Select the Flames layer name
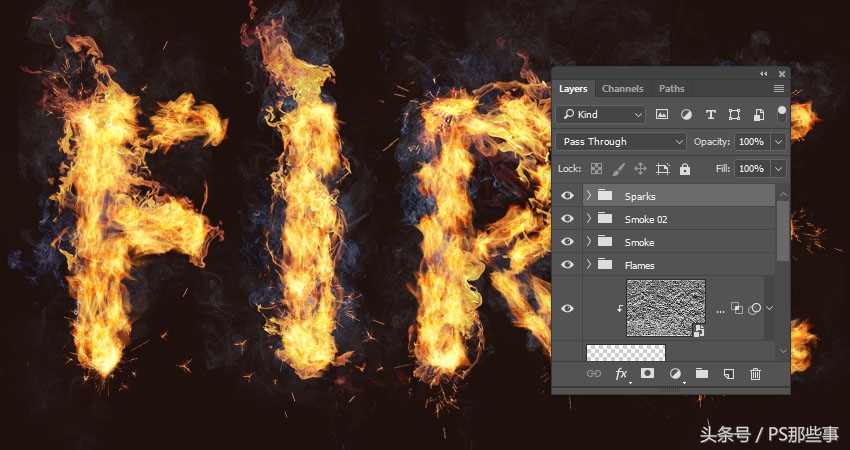The image size is (850, 450). (x=639, y=266)
